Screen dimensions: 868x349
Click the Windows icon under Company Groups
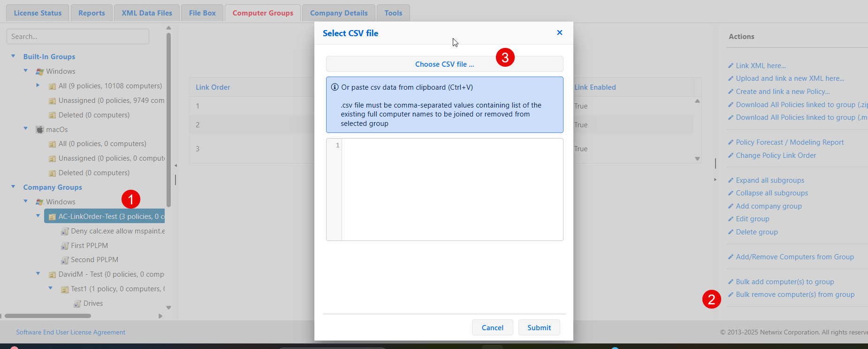click(x=40, y=202)
